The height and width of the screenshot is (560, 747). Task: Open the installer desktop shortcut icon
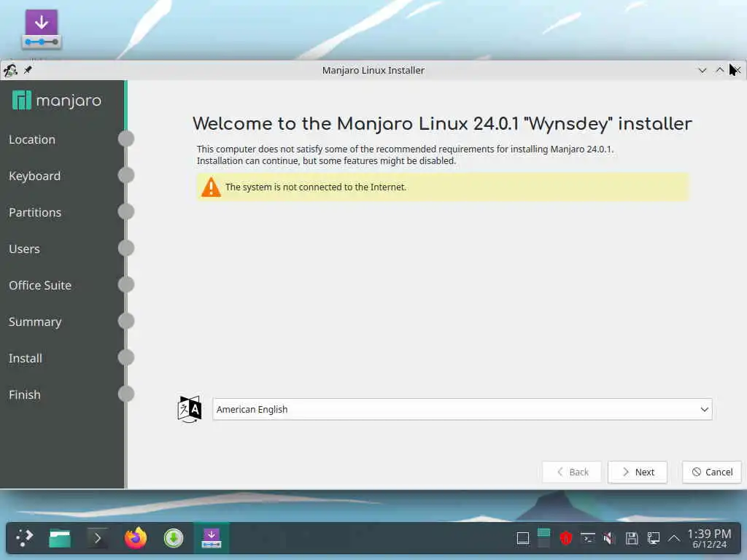(42, 29)
